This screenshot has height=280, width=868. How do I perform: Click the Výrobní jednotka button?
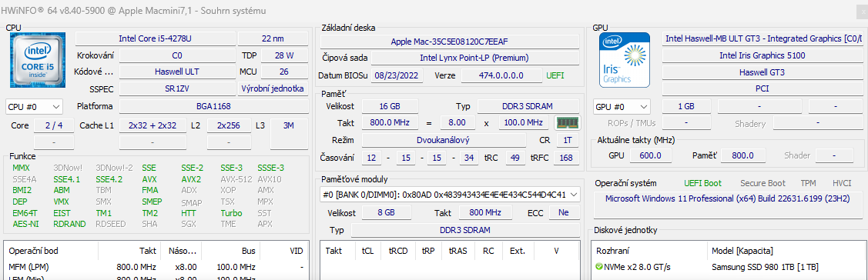click(x=273, y=89)
